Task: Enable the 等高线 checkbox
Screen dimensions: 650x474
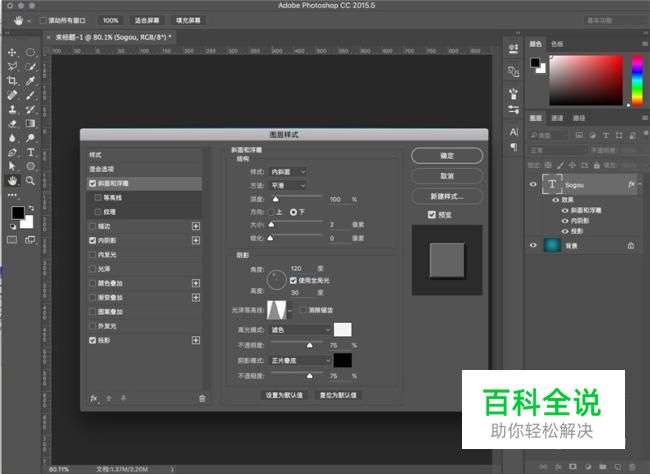Action: click(x=98, y=197)
